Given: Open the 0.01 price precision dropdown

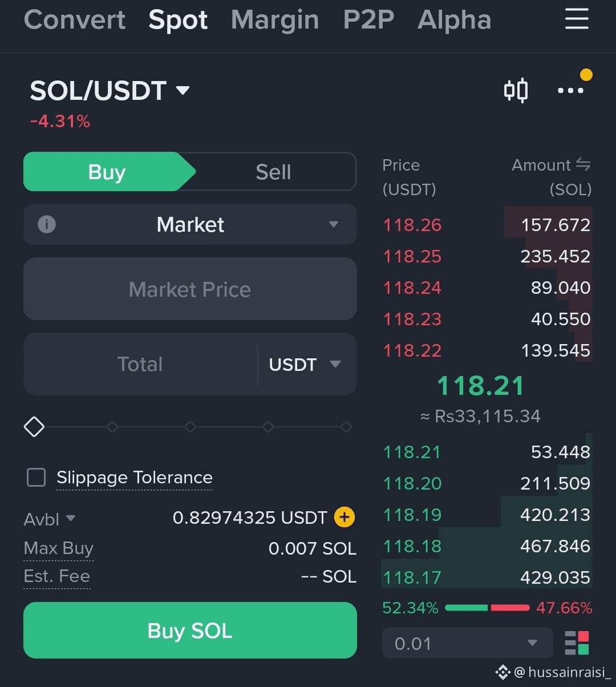Looking at the screenshot, I should coord(467,643).
